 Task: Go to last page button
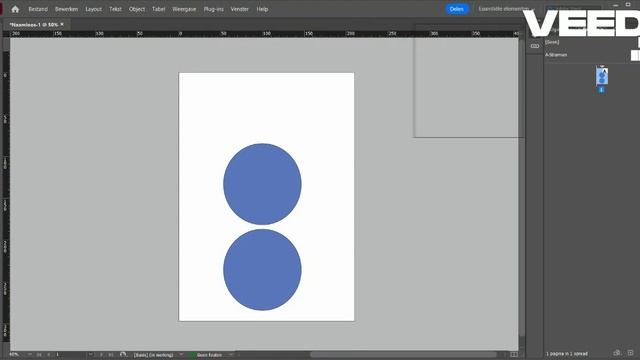(x=111, y=355)
